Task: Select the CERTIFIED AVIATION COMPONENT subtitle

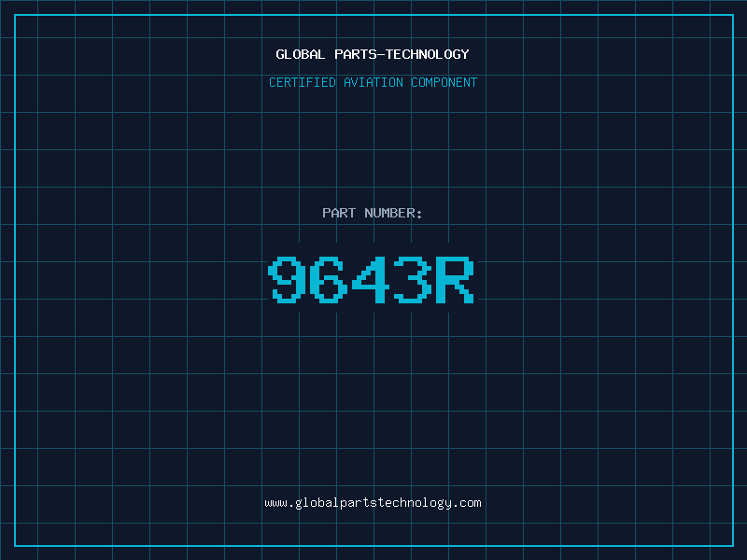Action: pyautogui.click(x=373, y=83)
